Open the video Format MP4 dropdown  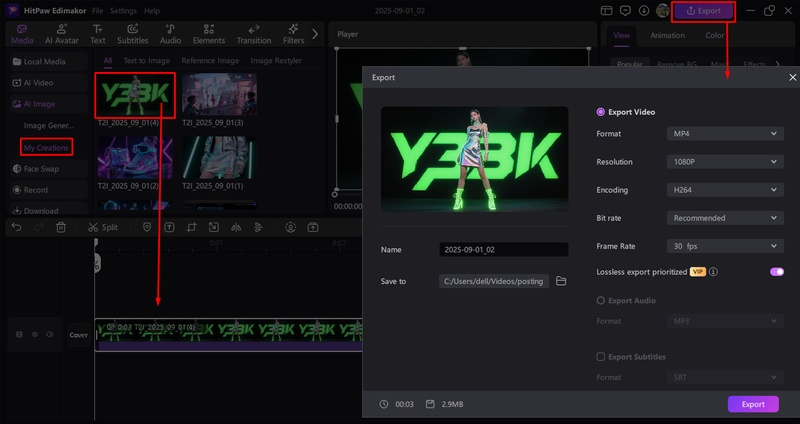point(725,134)
